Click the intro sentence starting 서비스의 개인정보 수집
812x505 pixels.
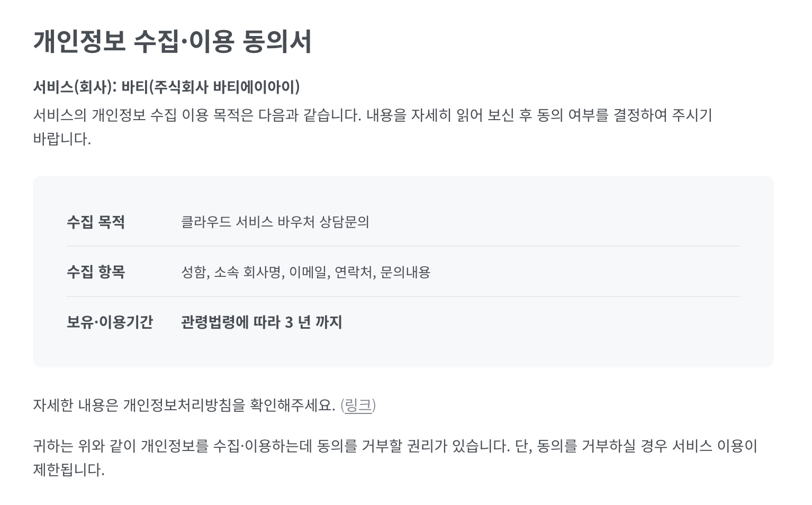click(373, 115)
